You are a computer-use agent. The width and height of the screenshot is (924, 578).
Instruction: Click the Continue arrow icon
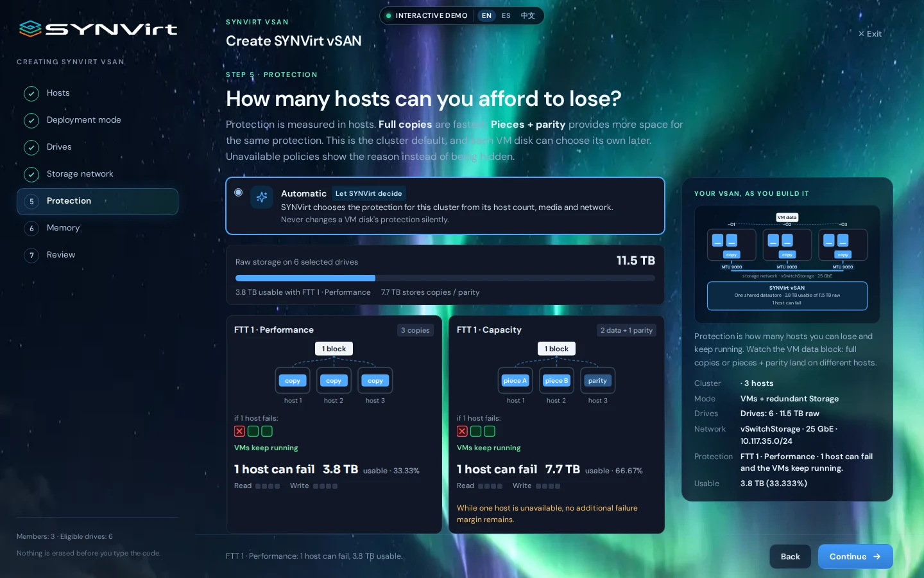(877, 557)
